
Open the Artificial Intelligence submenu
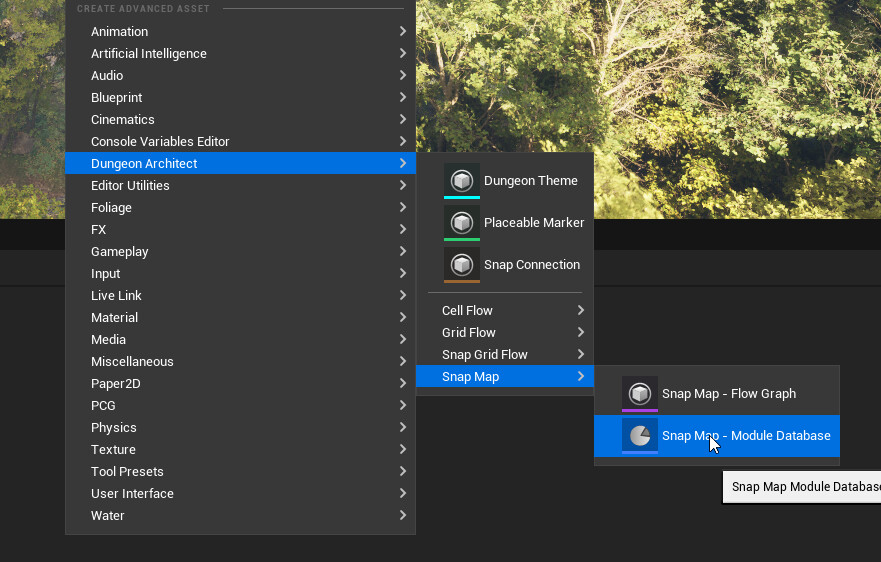point(240,53)
